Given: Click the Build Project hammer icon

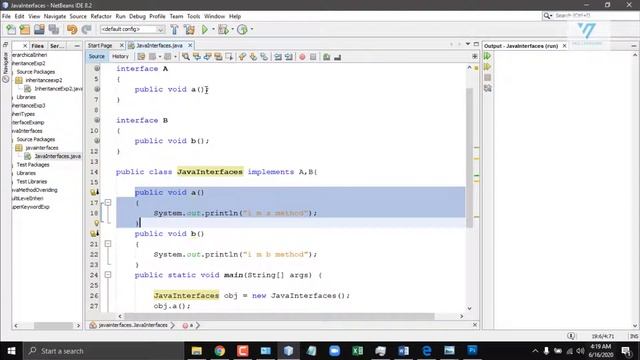Looking at the screenshot, I should pyautogui.click(x=174, y=29).
